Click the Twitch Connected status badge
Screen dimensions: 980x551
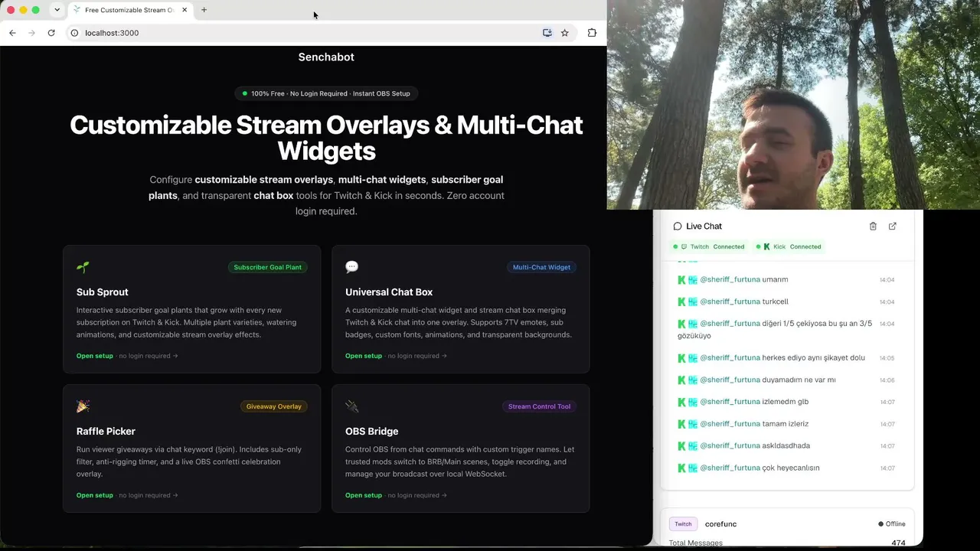pos(709,246)
